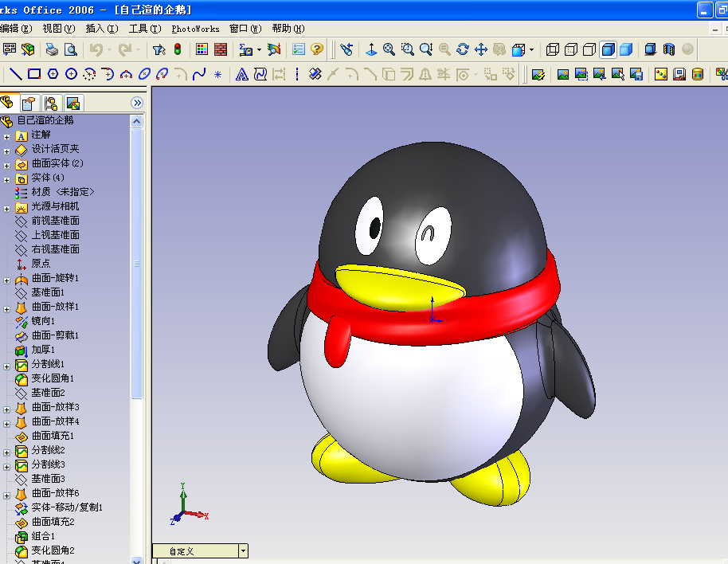The width and height of the screenshot is (728, 564).
Task: Click the PhotoWorks Render icon
Action: tap(562, 74)
